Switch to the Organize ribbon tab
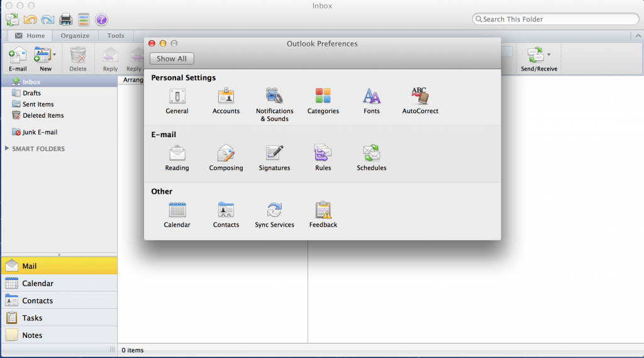644x358 pixels. [x=75, y=36]
